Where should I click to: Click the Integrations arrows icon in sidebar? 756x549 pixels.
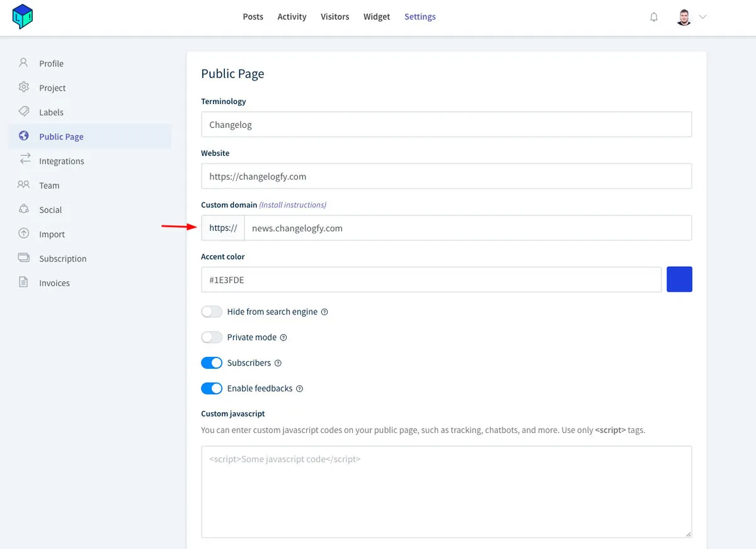click(x=25, y=160)
